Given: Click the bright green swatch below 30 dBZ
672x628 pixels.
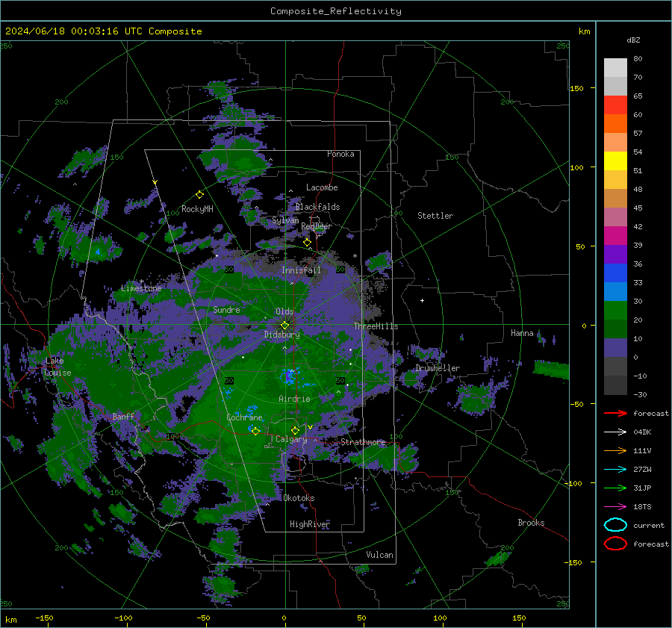Looking at the screenshot, I should point(615,311).
